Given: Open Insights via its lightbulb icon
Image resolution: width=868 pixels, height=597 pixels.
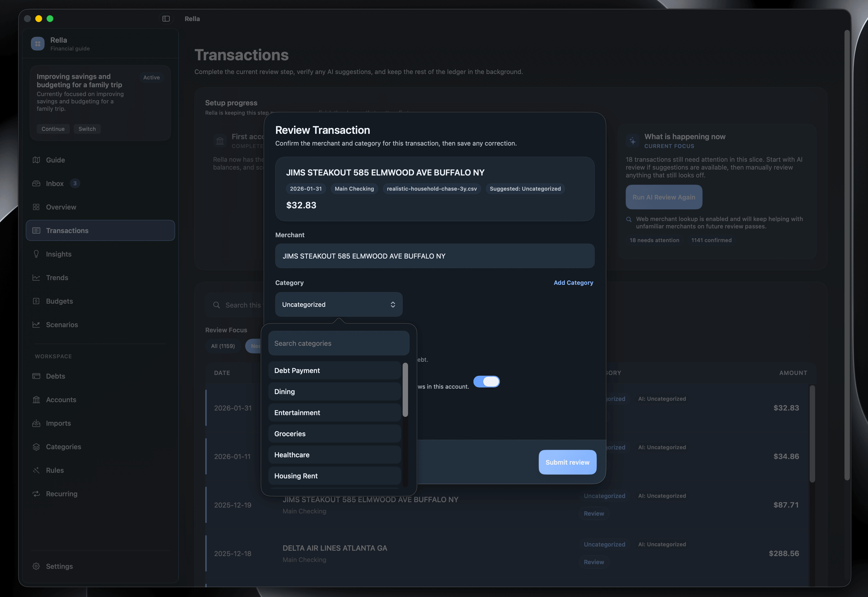Looking at the screenshot, I should coord(36,254).
